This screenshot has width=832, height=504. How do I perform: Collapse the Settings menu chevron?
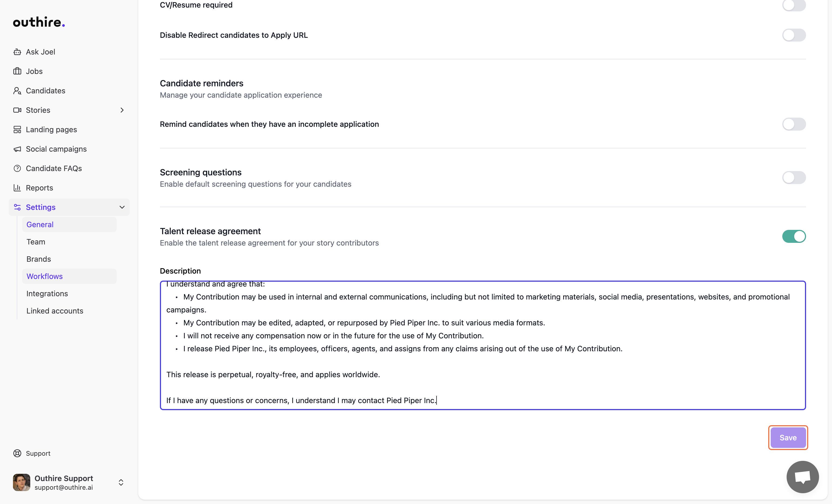click(x=122, y=207)
